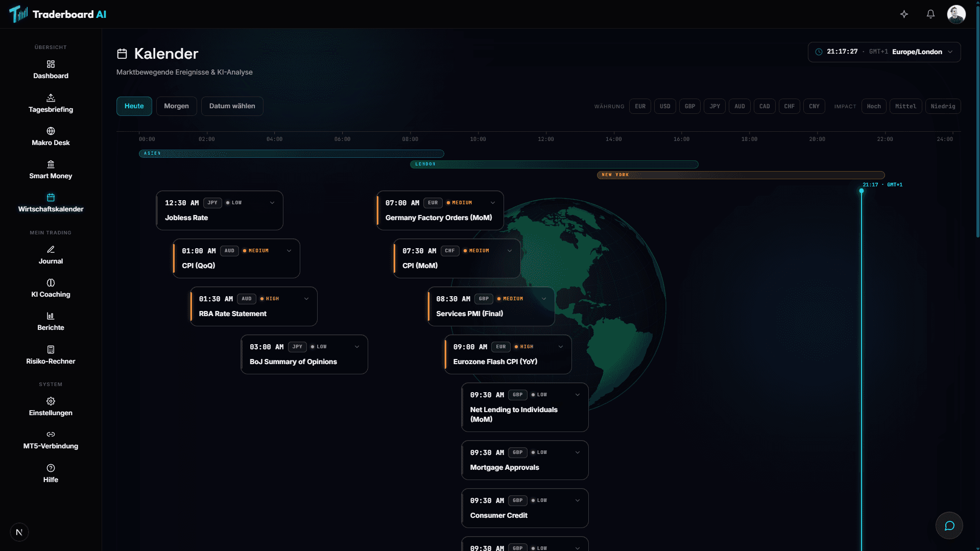Expand Eurozone Flash CPI (YoY) event
Viewport: 980px width, 551px height.
[x=561, y=347]
